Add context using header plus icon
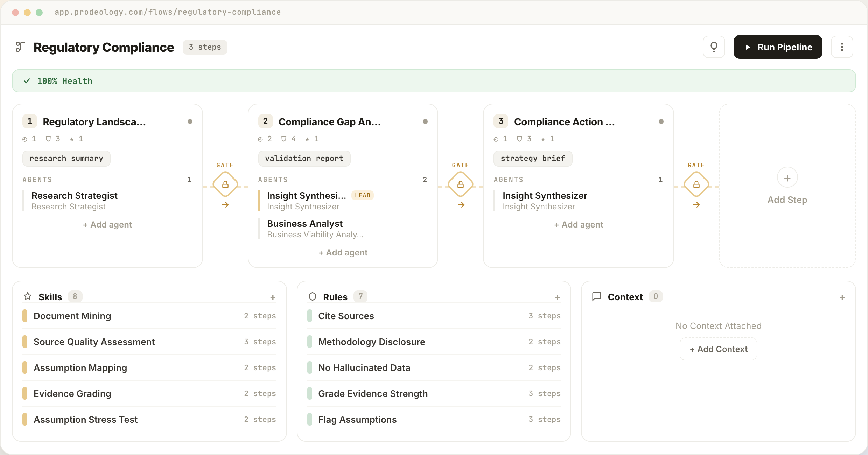 (842, 297)
